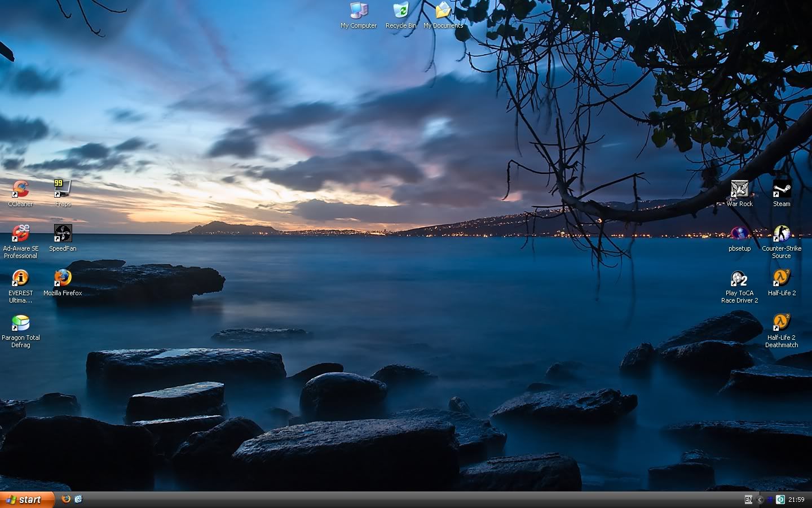The image size is (812, 508).
Task: Select Play ToCA Race Driver 2 icon
Action: point(739,278)
